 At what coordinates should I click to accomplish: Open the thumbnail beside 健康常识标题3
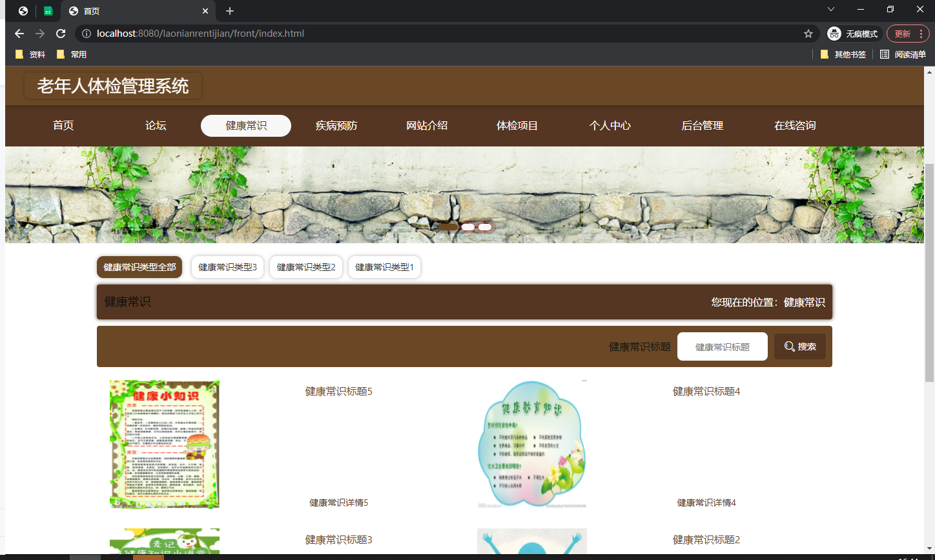(x=165, y=541)
